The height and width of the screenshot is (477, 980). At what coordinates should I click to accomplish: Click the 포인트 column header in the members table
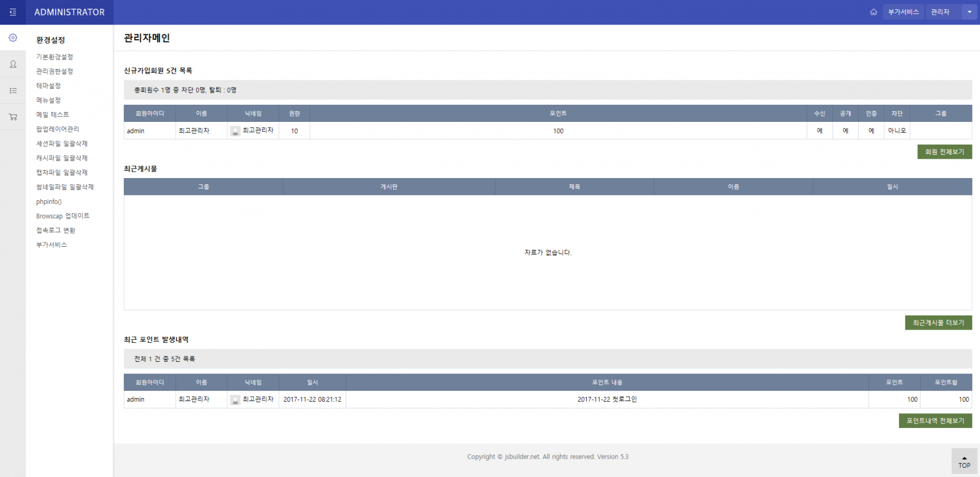tap(558, 113)
